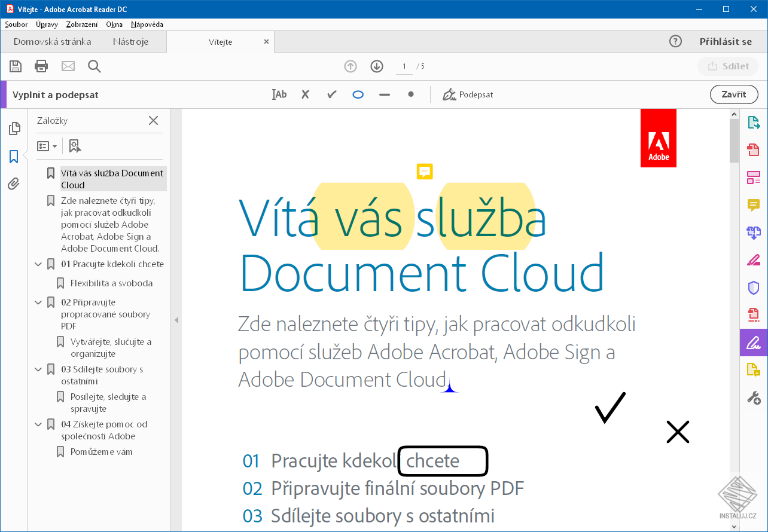Switch to Nástroje tab
The width and height of the screenshot is (768, 532).
[130, 41]
